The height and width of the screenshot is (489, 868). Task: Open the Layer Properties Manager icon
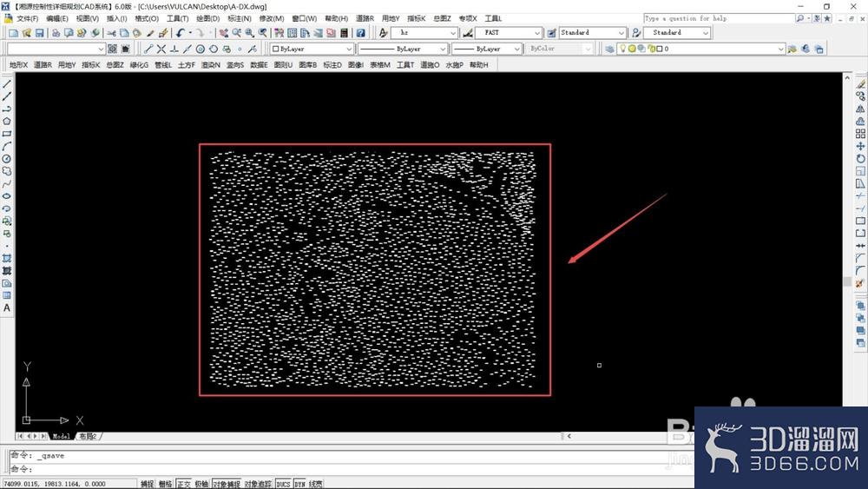coord(609,49)
